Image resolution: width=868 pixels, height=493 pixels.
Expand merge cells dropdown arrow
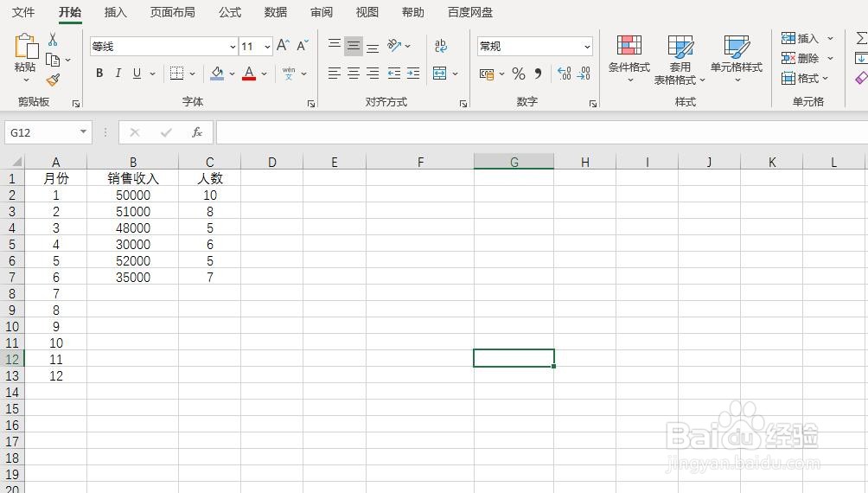[x=455, y=74]
